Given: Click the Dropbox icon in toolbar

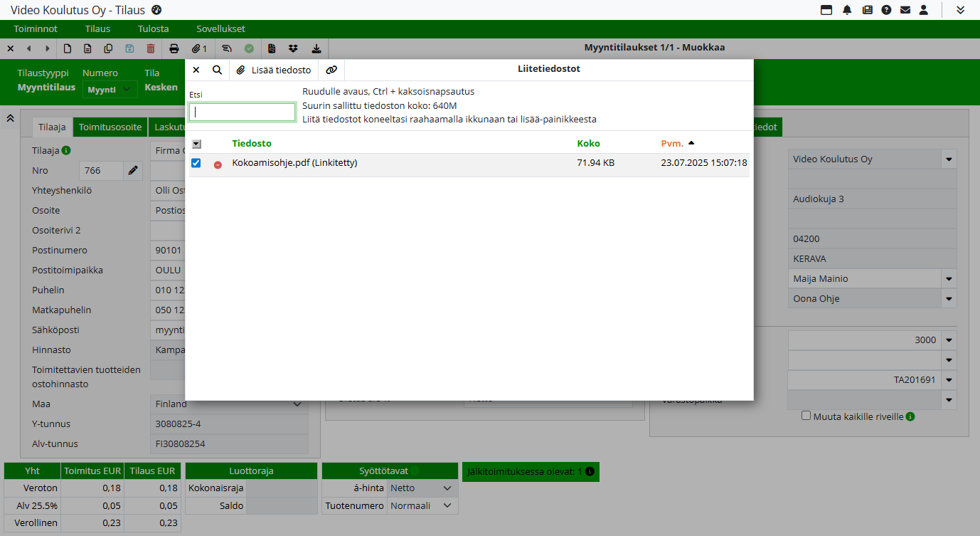Looking at the screenshot, I should click(x=293, y=48).
